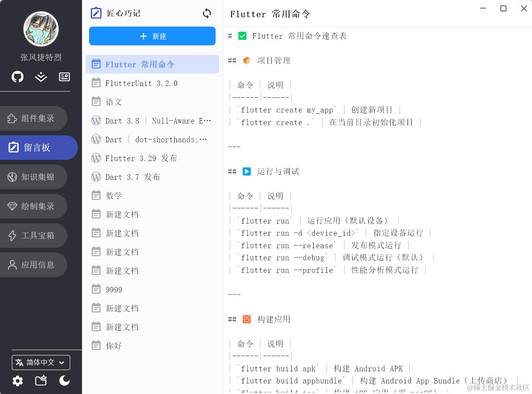Create a note with the 新建 button
532x394 pixels.
coord(152,36)
